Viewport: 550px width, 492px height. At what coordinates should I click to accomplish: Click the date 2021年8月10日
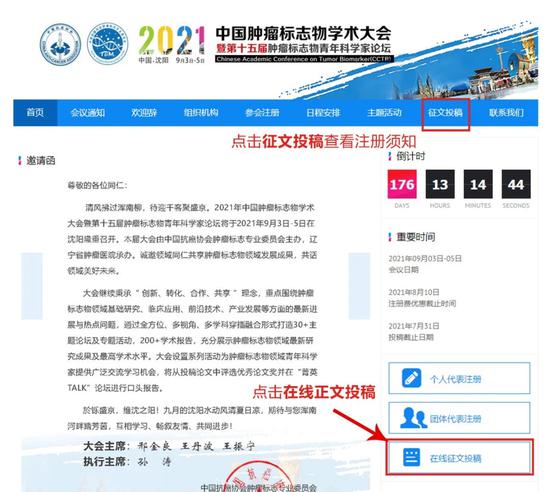coord(414,292)
